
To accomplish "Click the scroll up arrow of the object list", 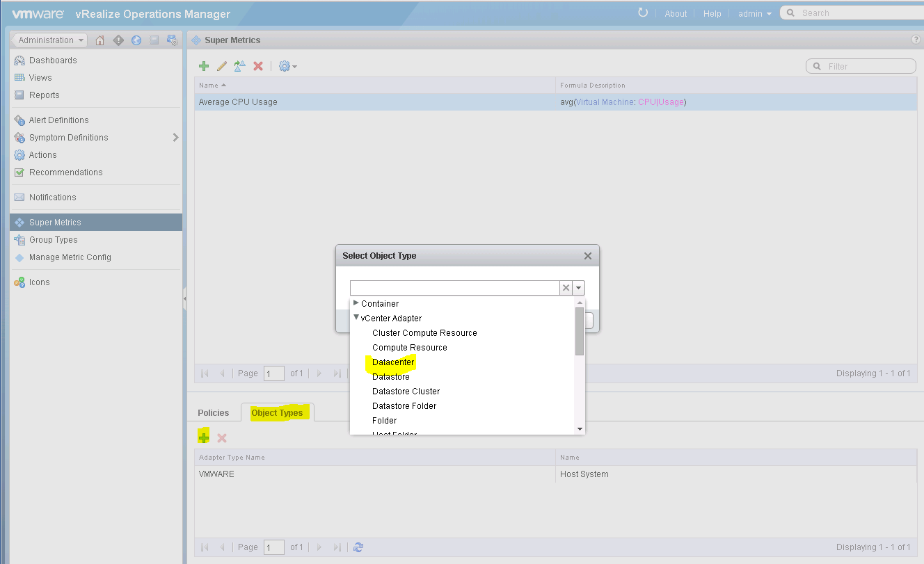I will coord(580,303).
